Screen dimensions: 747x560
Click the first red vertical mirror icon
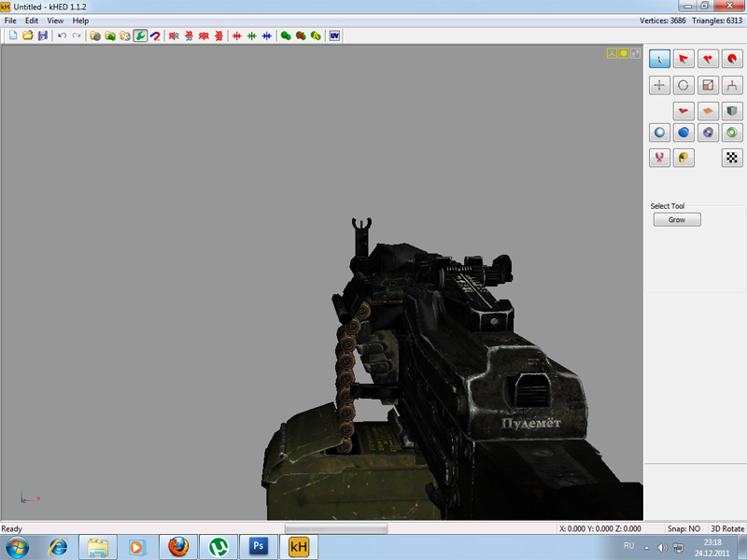click(190, 35)
